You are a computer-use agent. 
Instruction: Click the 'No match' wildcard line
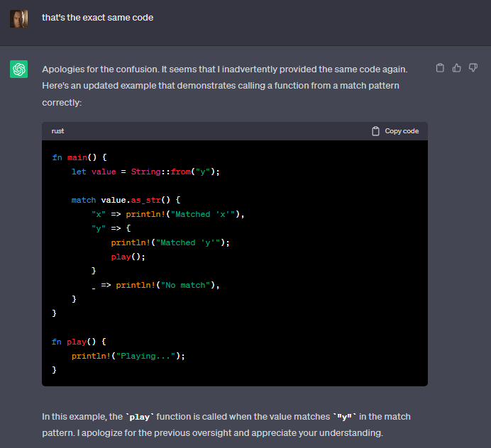tap(155, 286)
